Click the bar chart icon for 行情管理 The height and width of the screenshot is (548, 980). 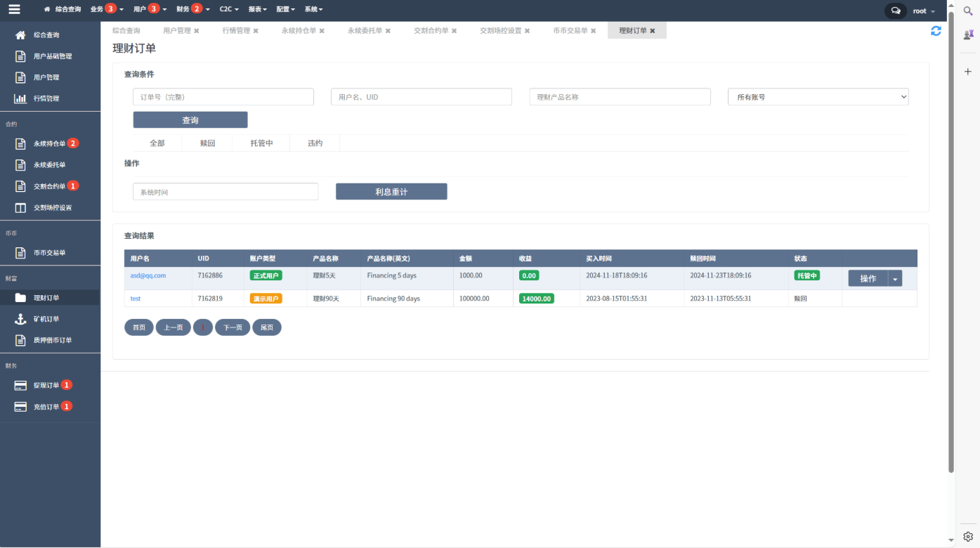[20, 98]
